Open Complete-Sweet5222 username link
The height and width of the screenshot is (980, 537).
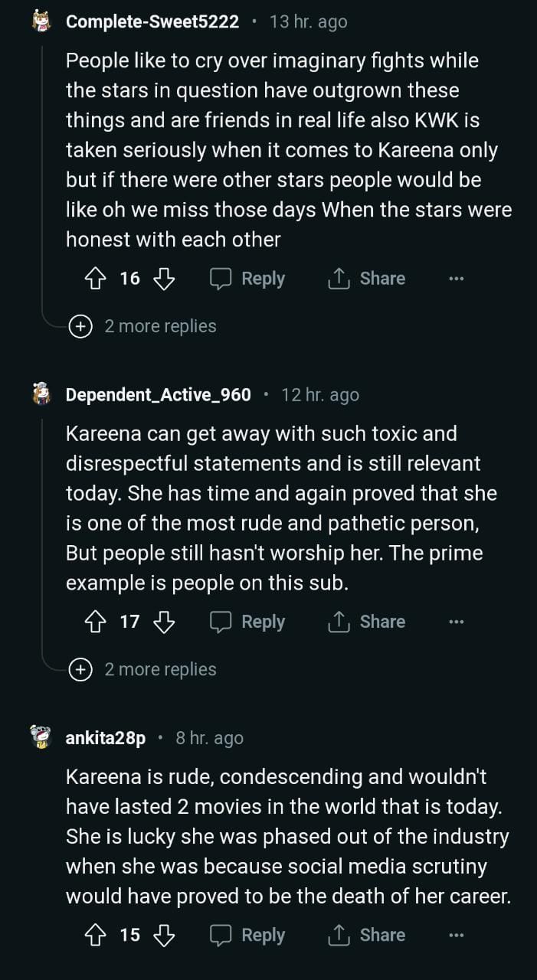[x=152, y=21]
